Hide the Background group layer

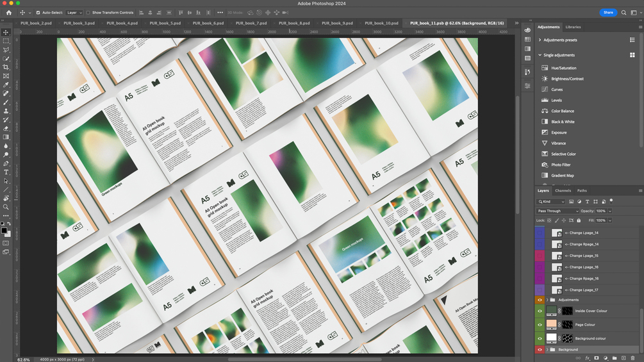540,350
